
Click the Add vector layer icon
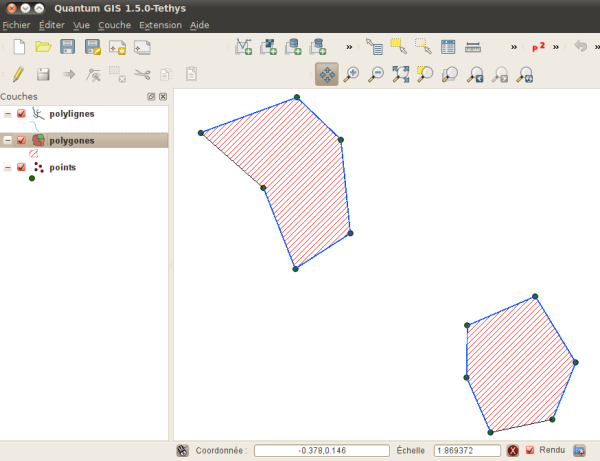coord(244,47)
